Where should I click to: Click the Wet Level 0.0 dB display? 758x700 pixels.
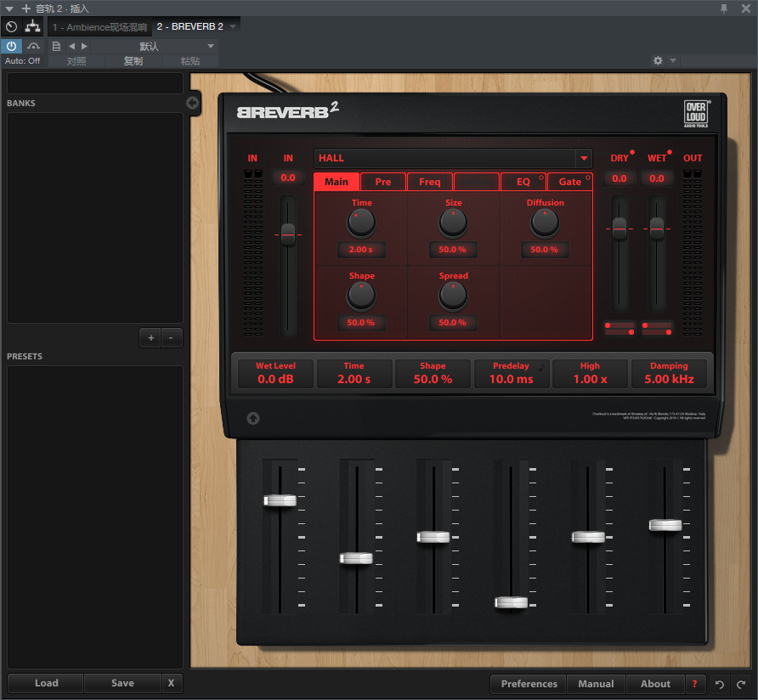coord(275,373)
